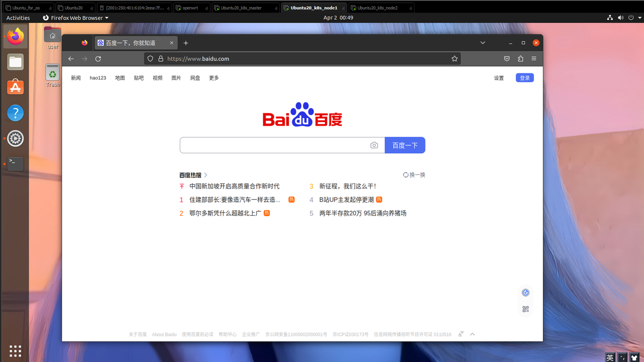Click the QR code icon
644x362 pixels.
tap(525, 309)
